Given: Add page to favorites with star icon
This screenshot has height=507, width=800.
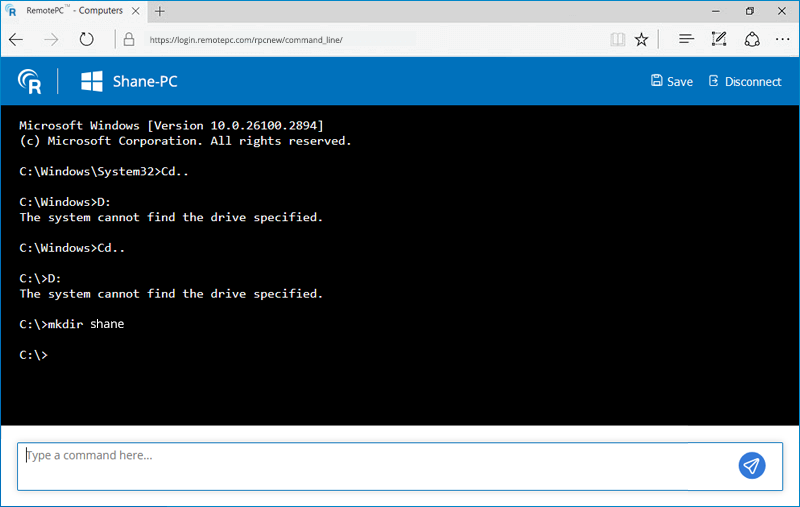Looking at the screenshot, I should click(642, 40).
